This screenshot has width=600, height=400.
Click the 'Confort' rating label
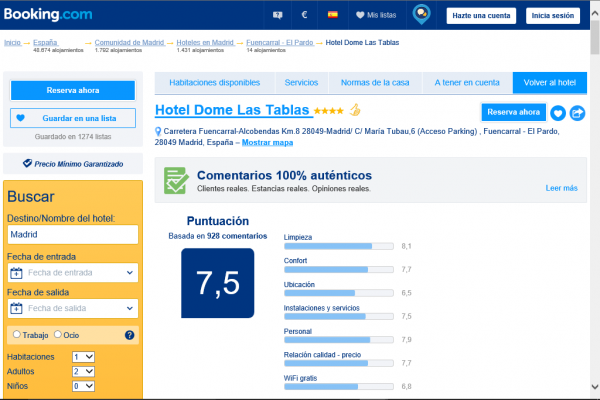295,260
